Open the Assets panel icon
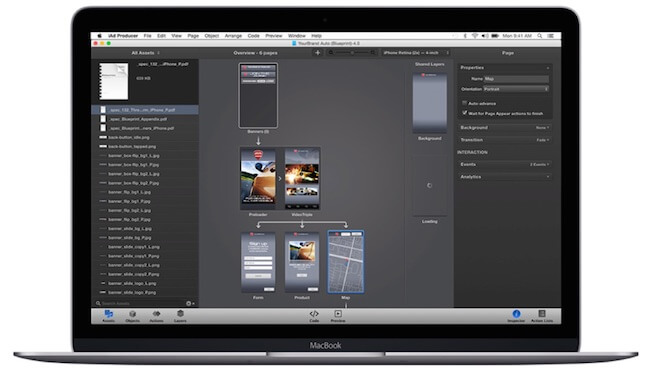Image resolution: width=650 pixels, height=373 pixels. tap(109, 316)
